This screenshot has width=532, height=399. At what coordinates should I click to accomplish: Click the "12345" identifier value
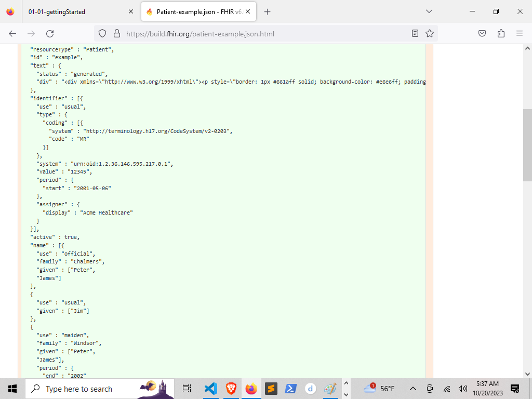pos(79,171)
